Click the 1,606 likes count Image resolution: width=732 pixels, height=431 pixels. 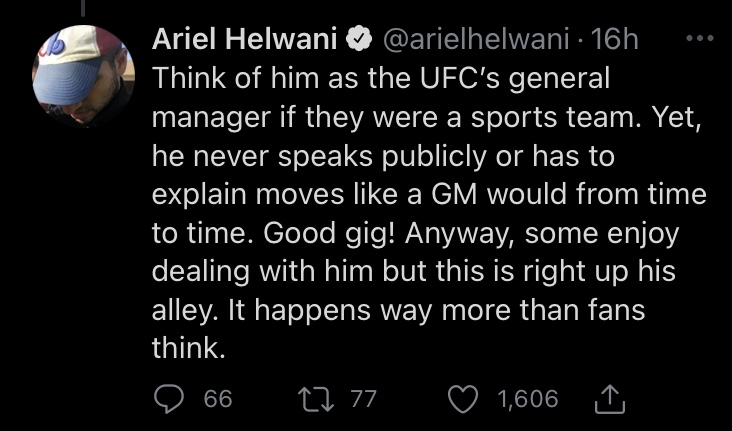(x=528, y=399)
